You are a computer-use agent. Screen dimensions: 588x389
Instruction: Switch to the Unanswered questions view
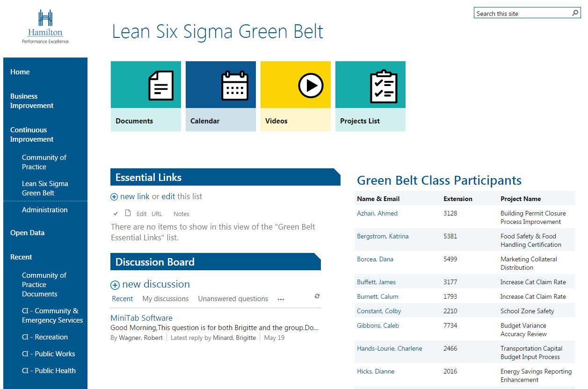pyautogui.click(x=233, y=299)
